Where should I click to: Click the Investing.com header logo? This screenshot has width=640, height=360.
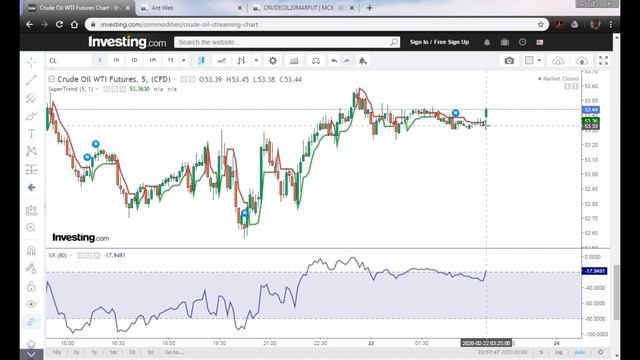[x=127, y=42]
